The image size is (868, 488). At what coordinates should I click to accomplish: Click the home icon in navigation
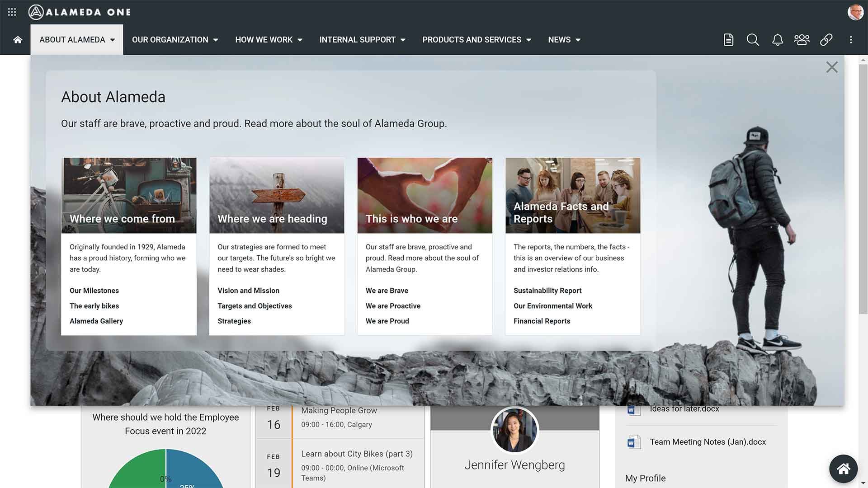point(17,39)
